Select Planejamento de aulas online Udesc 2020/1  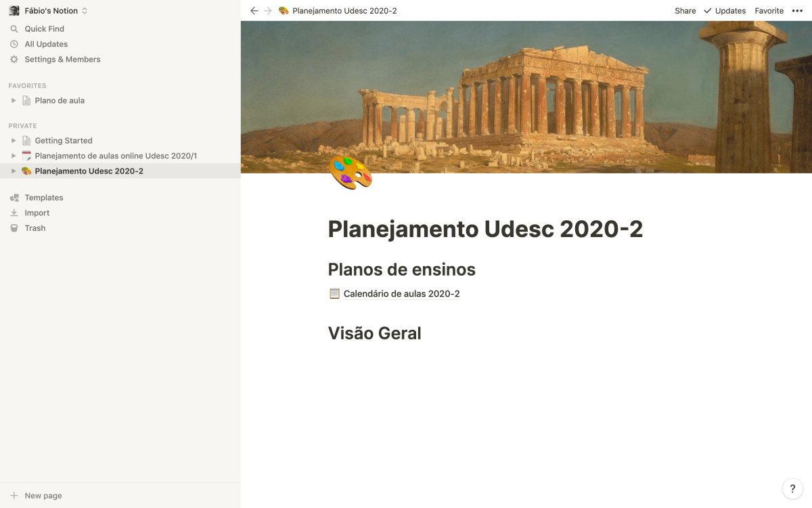[116, 156]
